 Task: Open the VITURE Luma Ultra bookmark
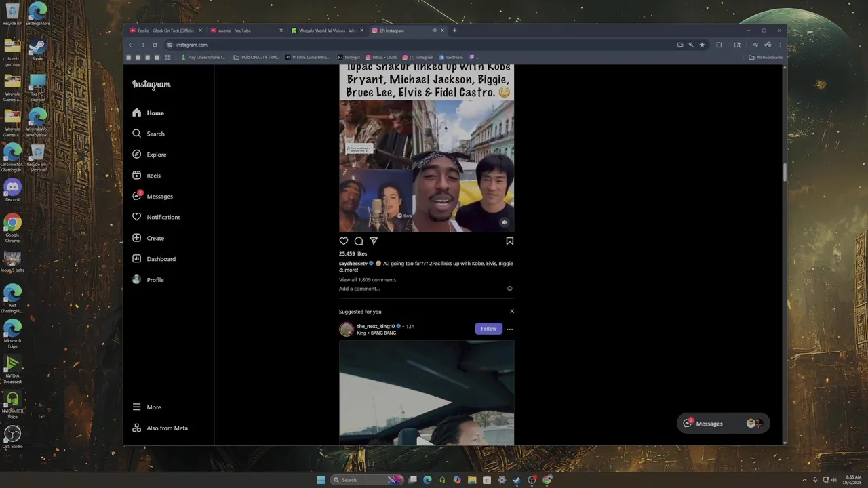[307, 58]
